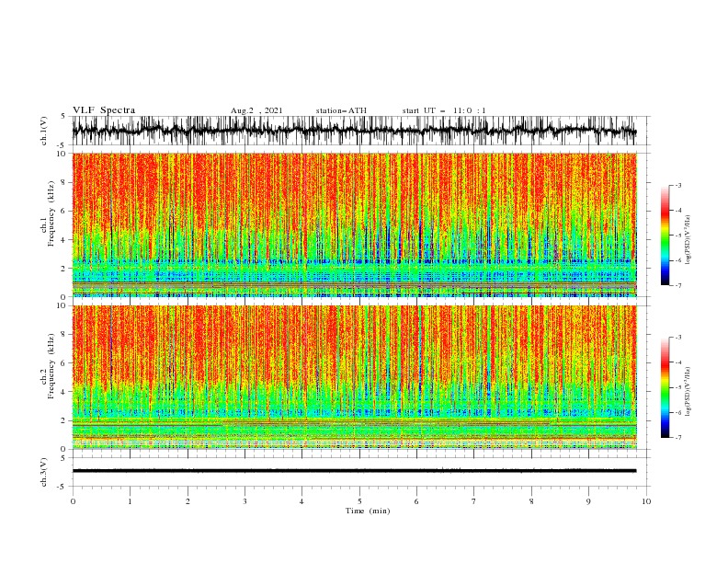The image size is (728, 563).
Task: Click the ch.3 flat waveform trace
Action: click(x=354, y=471)
